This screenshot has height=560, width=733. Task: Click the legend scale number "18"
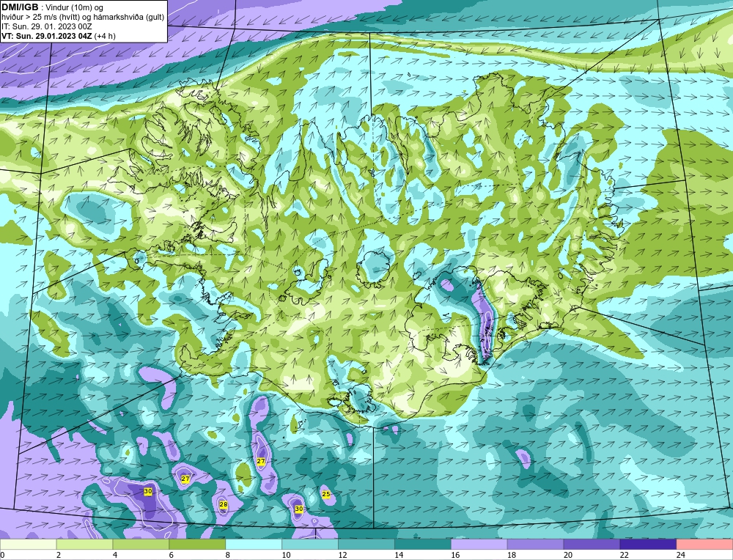512,555
